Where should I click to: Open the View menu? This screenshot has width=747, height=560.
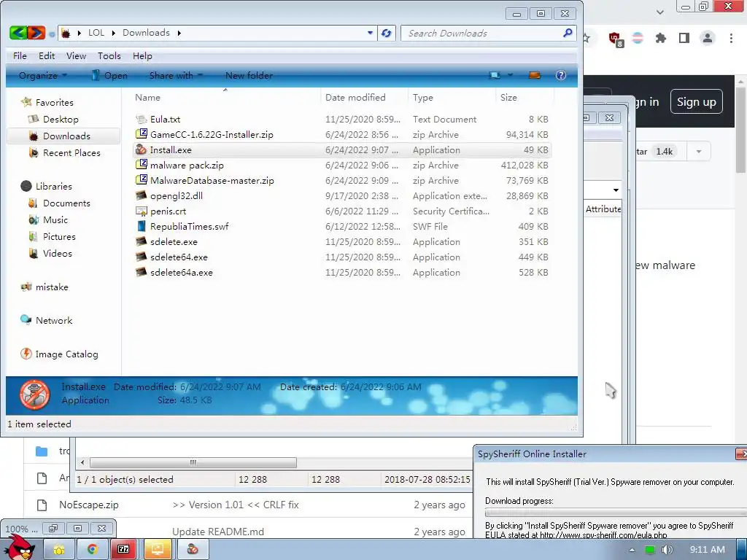(x=76, y=55)
